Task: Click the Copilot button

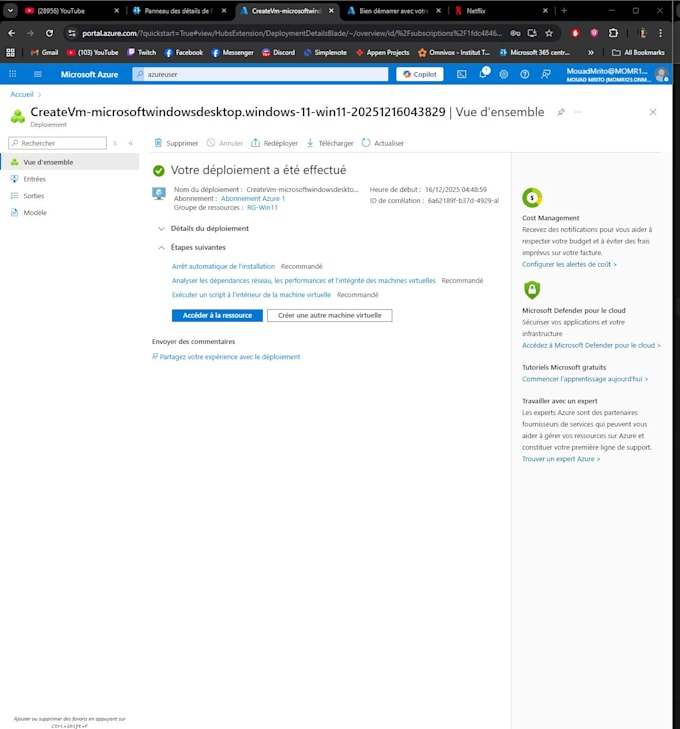Action: (x=420, y=74)
